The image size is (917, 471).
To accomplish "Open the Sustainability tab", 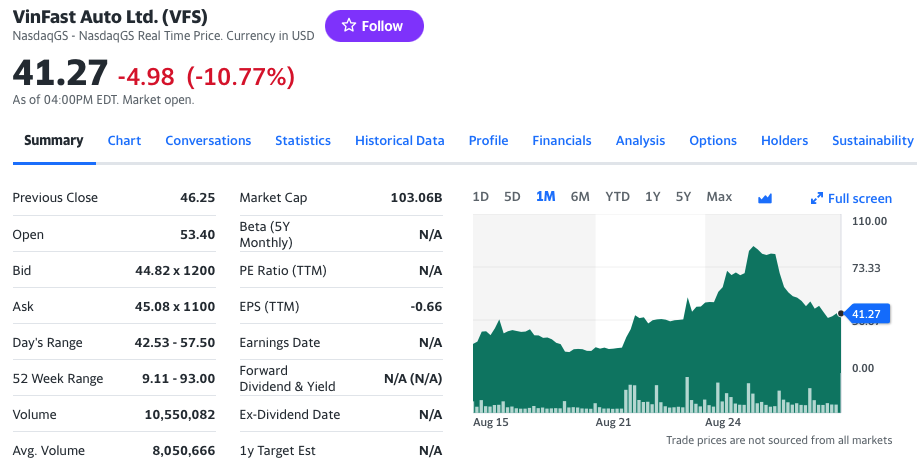I will tap(873, 140).
